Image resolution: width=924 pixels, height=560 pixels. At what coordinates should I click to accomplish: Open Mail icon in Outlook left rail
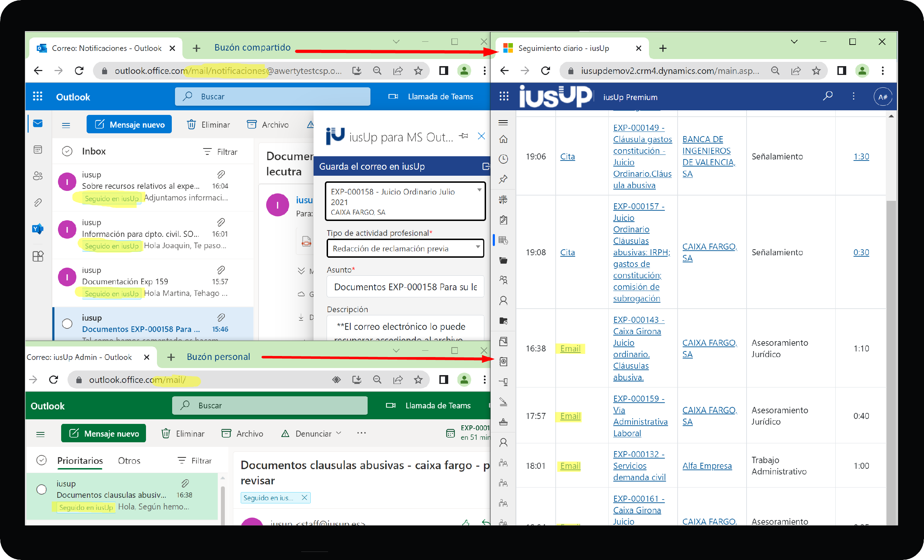click(37, 123)
